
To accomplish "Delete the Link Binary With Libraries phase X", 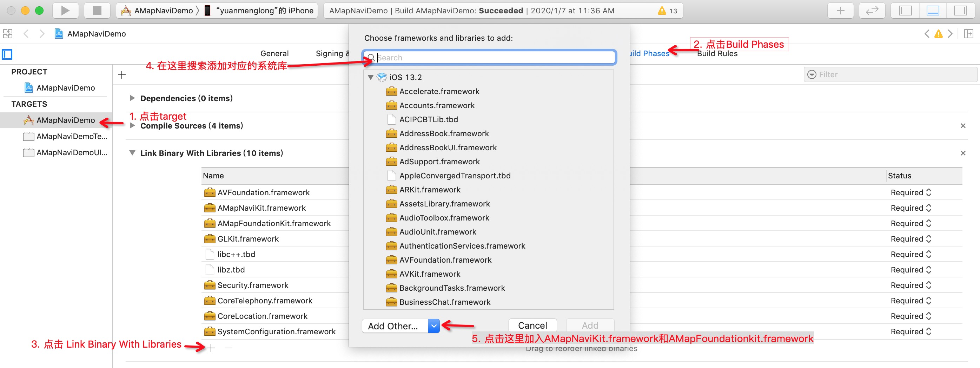I will [x=963, y=153].
